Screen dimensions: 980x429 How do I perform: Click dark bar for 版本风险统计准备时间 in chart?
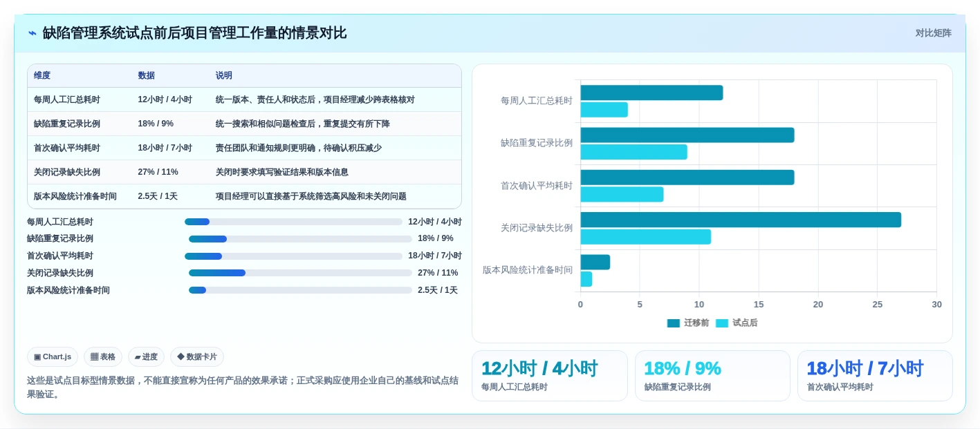point(595,262)
